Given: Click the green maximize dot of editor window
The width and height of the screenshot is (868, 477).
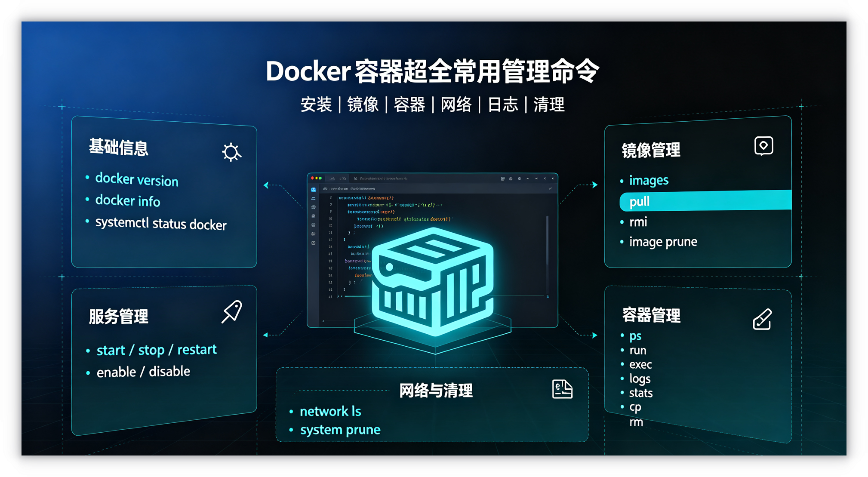Looking at the screenshot, I should [x=320, y=178].
